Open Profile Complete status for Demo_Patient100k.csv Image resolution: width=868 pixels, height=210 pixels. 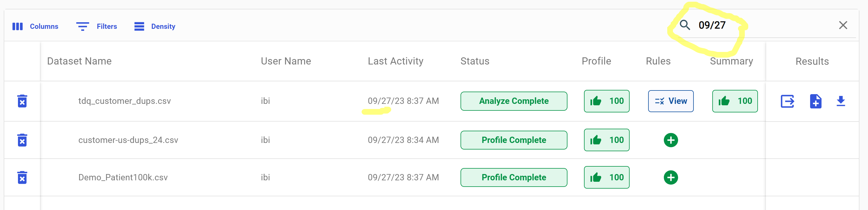click(514, 177)
